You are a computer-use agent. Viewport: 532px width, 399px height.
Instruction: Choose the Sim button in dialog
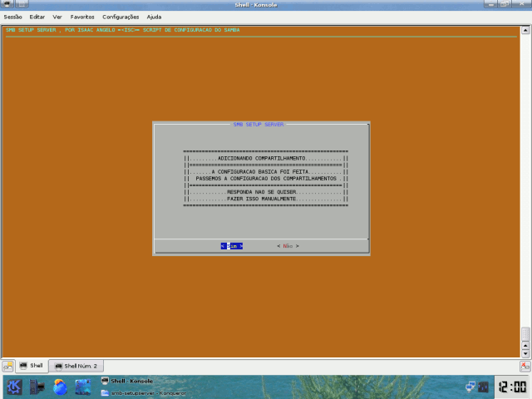[231, 246]
